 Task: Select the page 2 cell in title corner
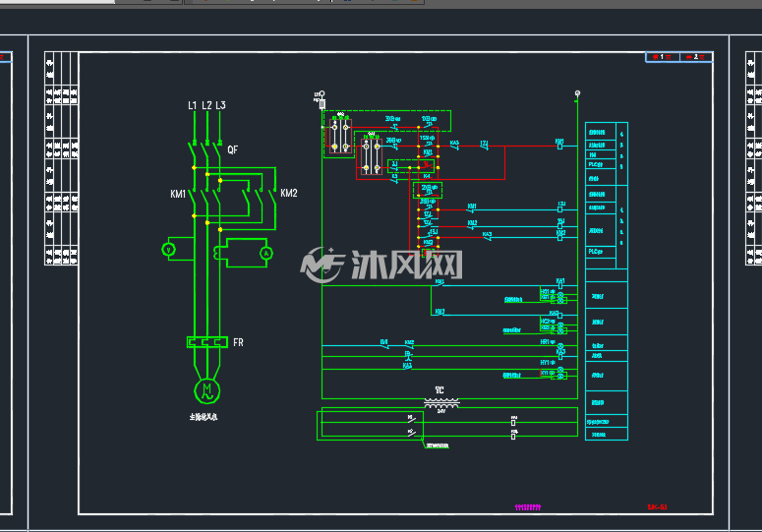click(696, 57)
